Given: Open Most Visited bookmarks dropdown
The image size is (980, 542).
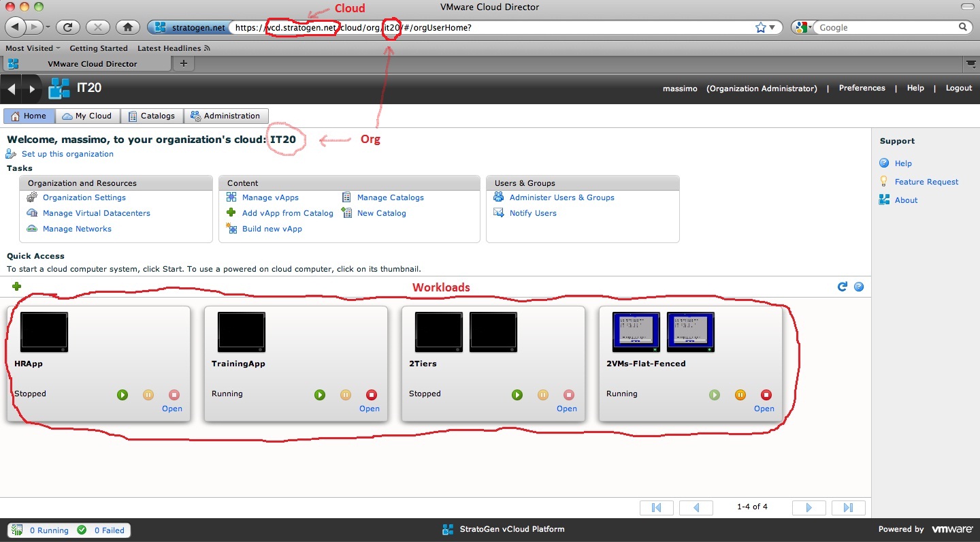Looking at the screenshot, I should coord(33,48).
